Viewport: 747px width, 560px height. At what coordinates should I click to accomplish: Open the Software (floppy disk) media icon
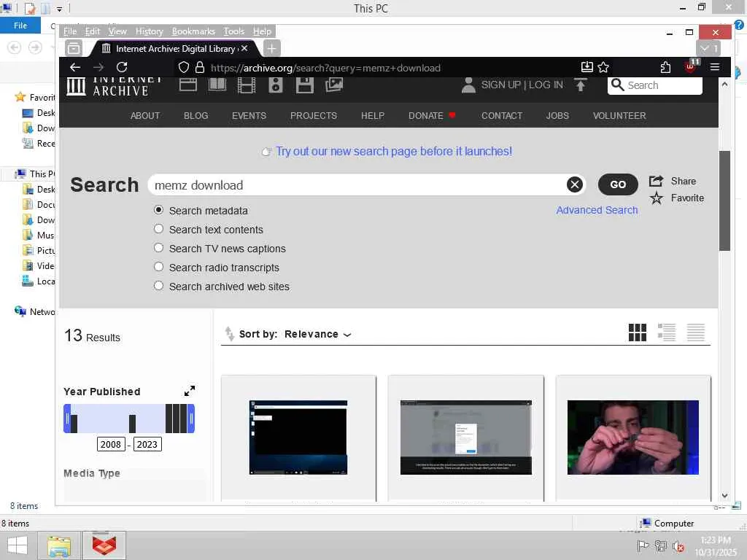305,85
